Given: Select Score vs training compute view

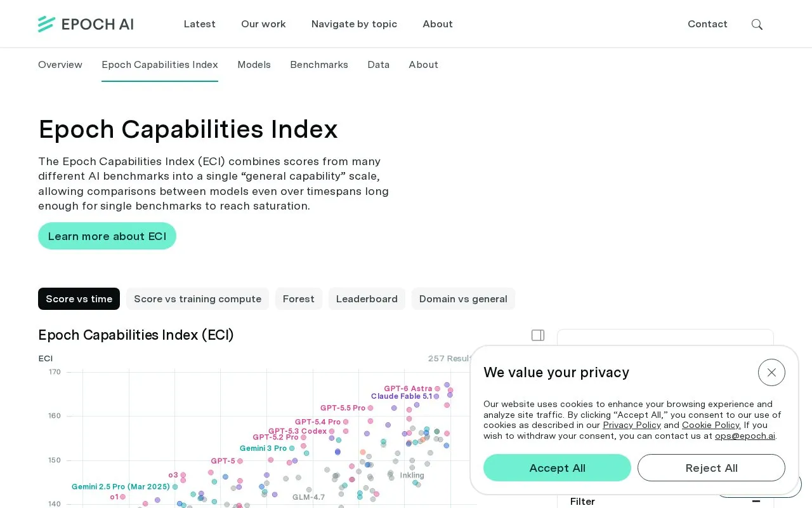Looking at the screenshot, I should 197,299.
